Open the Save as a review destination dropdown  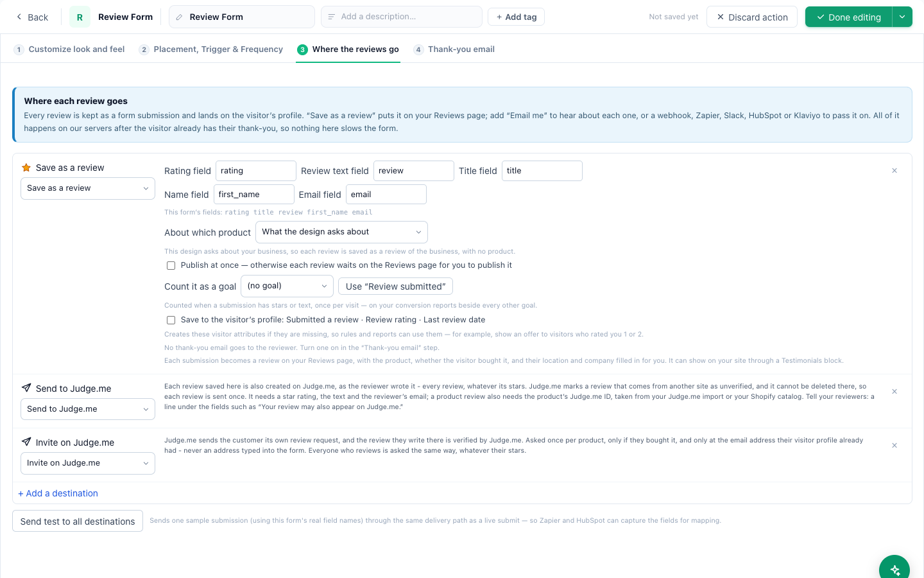[x=88, y=188]
